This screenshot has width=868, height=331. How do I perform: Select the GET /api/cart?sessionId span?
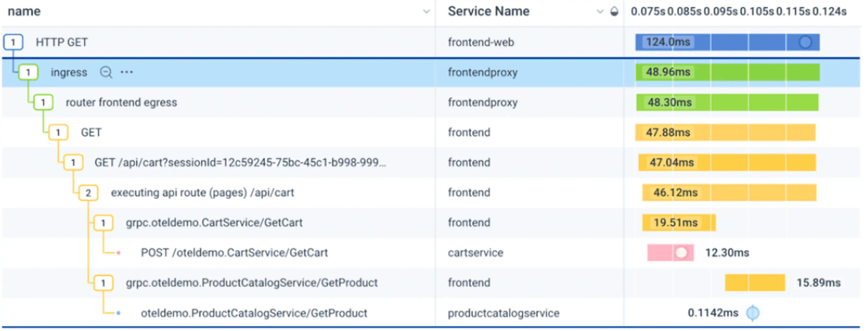coord(240,163)
